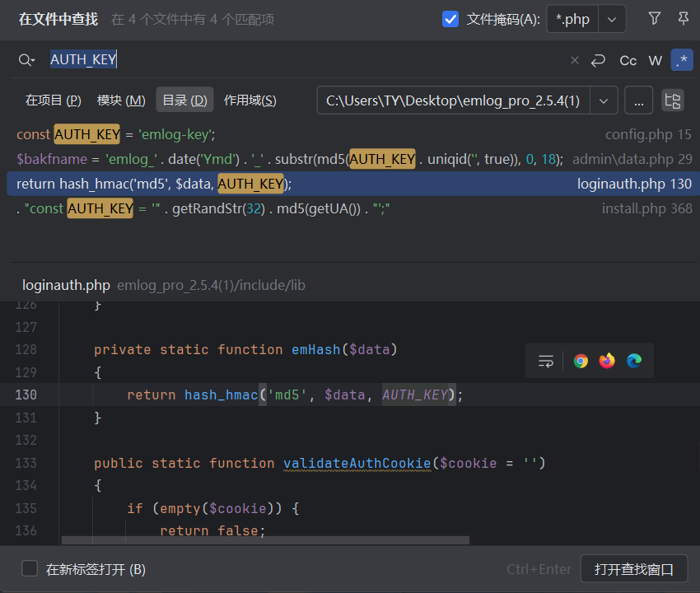Insert a new line in search
This screenshot has width=700, height=593.
(x=598, y=60)
